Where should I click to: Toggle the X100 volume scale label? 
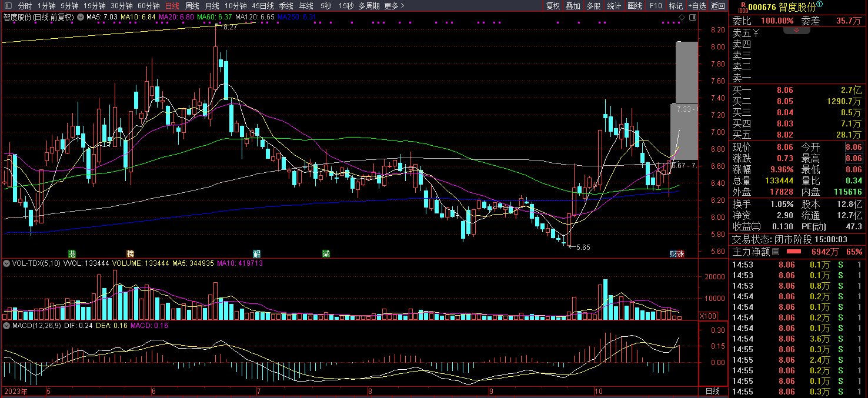click(707, 316)
